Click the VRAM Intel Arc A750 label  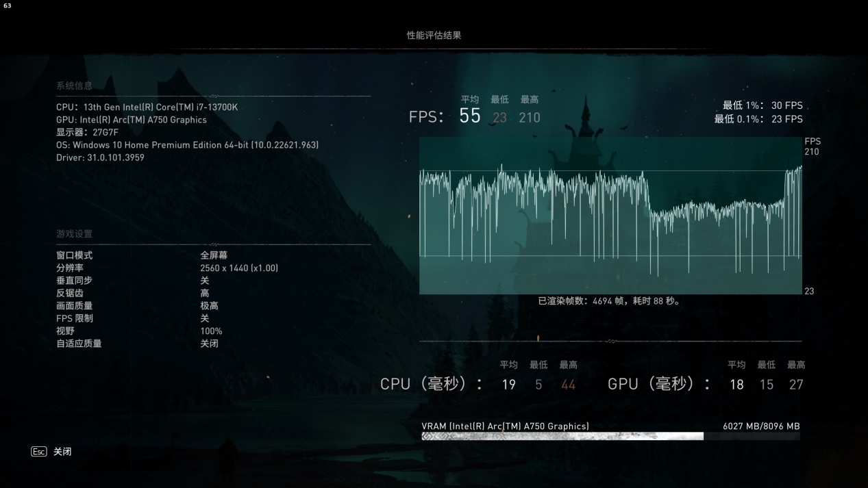[x=506, y=426]
